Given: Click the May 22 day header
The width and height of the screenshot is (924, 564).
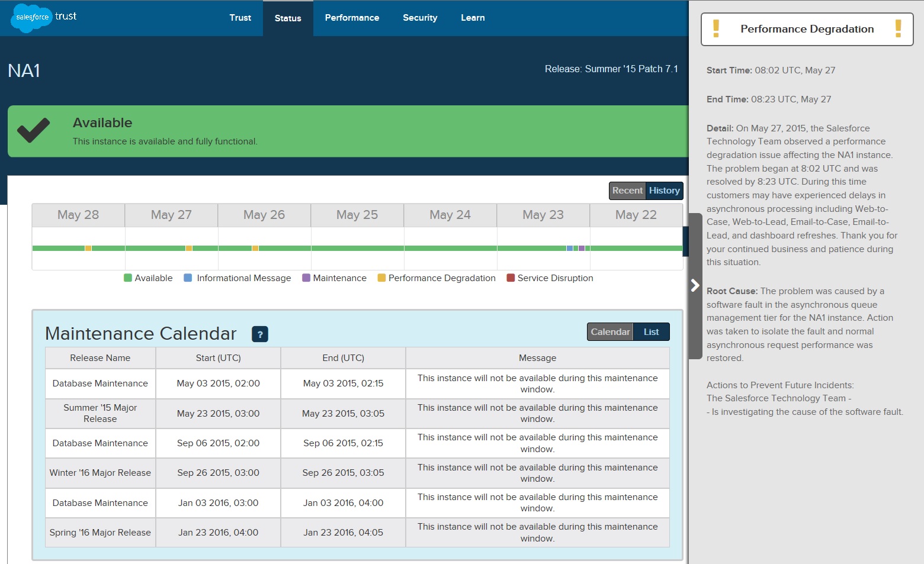Looking at the screenshot, I should pos(636,215).
